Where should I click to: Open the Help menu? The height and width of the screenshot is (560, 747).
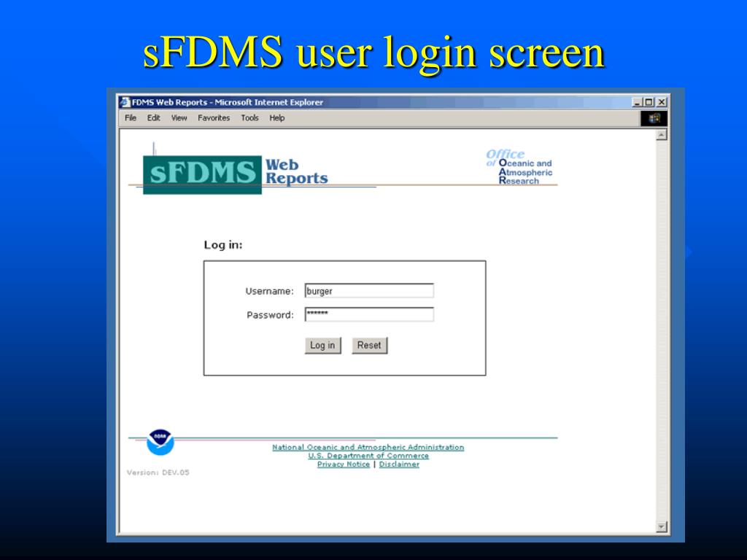[276, 117]
